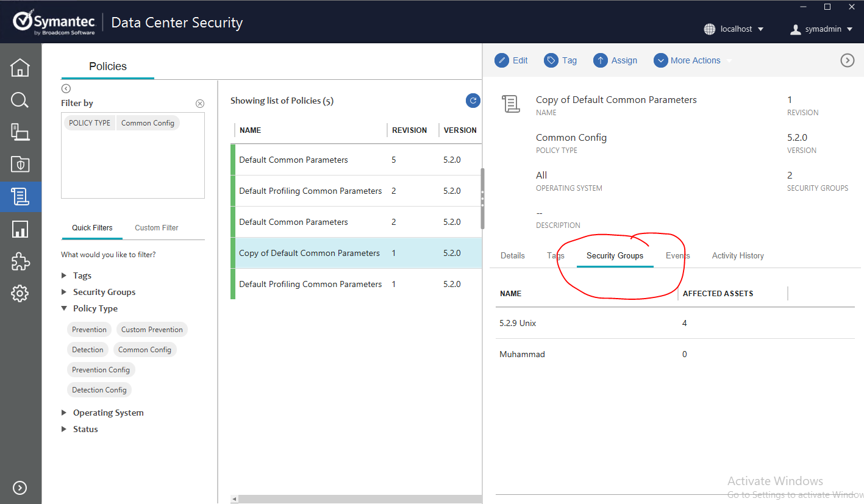The image size is (864, 504).
Task: Open the Security Groups folder-shield icon
Action: pos(20,164)
